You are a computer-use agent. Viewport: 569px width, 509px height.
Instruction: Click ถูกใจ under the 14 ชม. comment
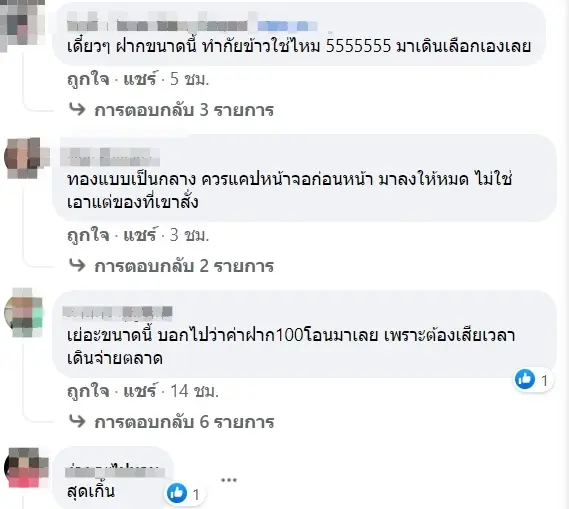click(x=88, y=391)
